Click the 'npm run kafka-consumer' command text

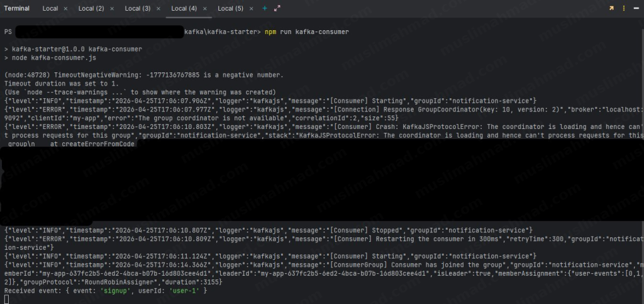pyautogui.click(x=306, y=31)
